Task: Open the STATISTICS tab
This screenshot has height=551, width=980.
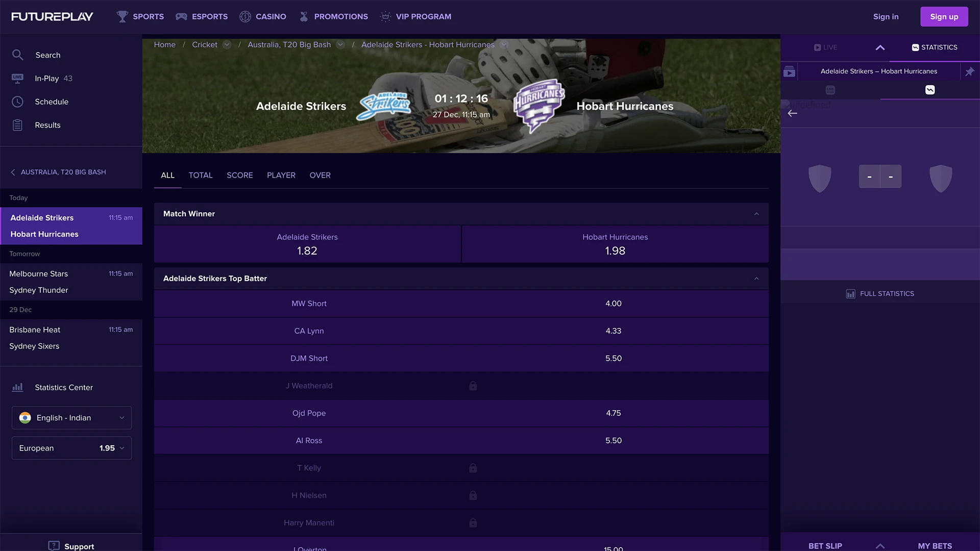Action: click(x=935, y=47)
